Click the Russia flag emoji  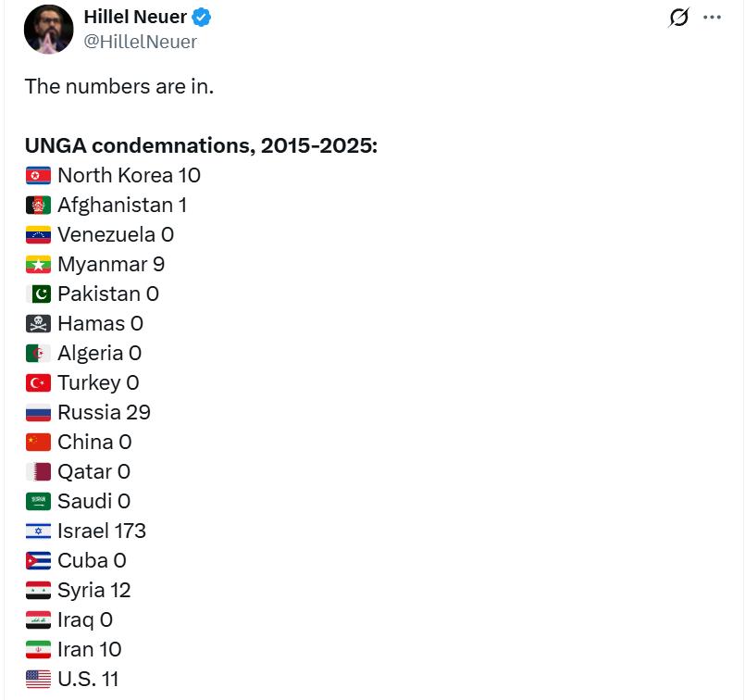(37, 412)
